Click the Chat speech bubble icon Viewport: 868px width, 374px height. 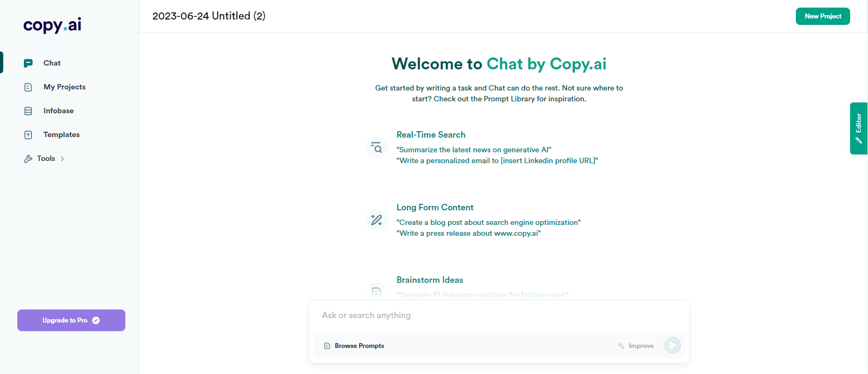[28, 63]
